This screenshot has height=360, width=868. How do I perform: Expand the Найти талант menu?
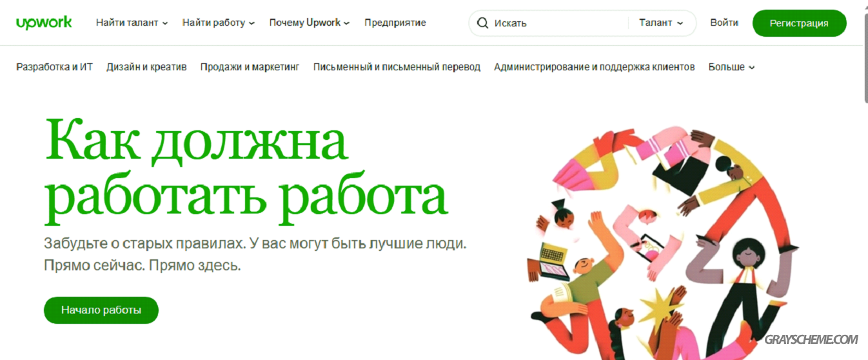pos(132,23)
